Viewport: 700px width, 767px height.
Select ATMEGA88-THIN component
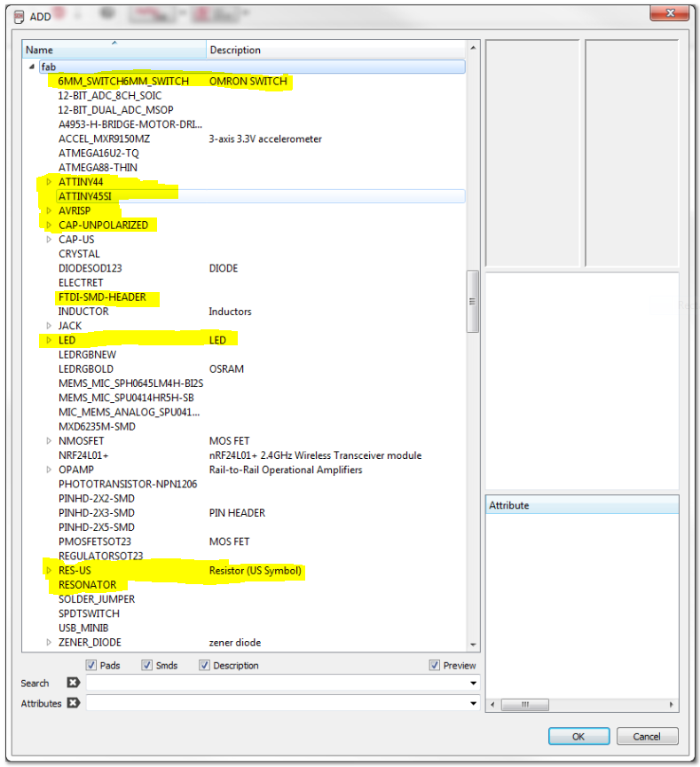point(98,167)
